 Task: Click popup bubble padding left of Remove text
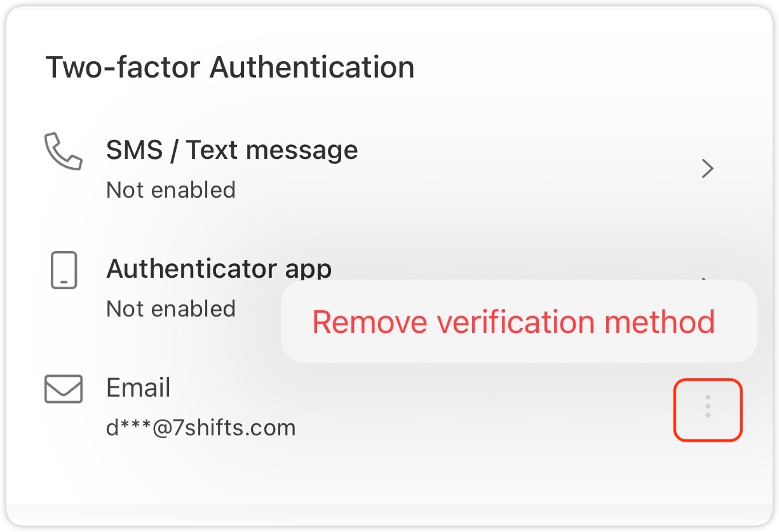tap(296, 322)
